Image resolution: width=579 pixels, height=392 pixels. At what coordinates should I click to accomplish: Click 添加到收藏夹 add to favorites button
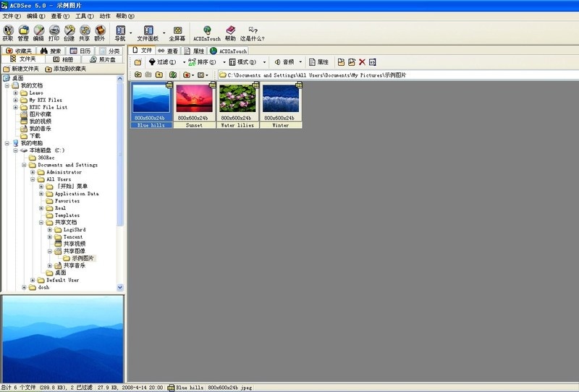coord(67,69)
